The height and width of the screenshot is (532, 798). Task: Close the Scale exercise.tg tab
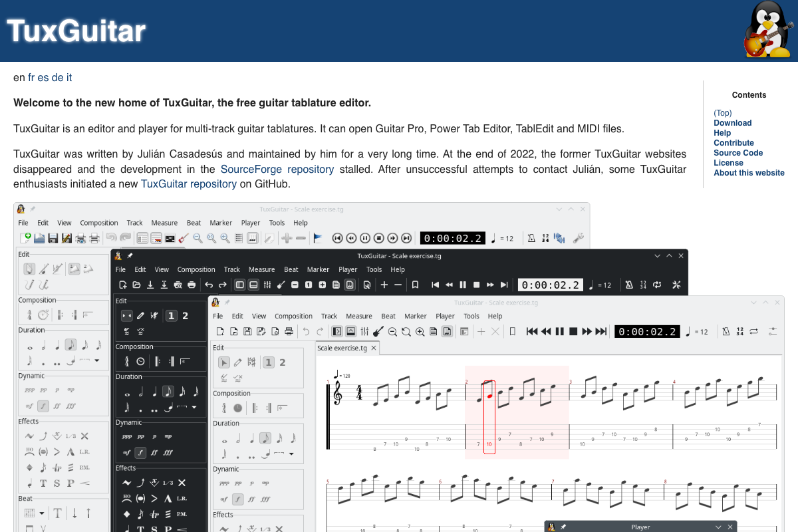(374, 348)
